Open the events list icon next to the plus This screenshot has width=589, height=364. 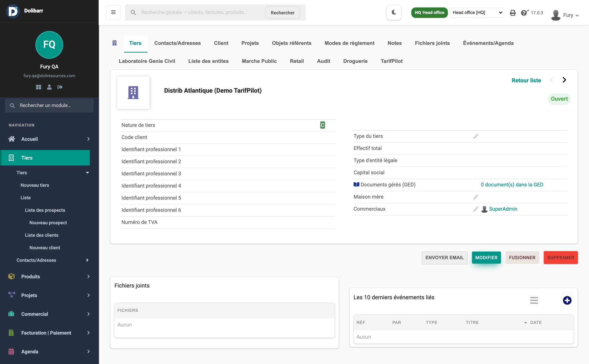(534, 300)
